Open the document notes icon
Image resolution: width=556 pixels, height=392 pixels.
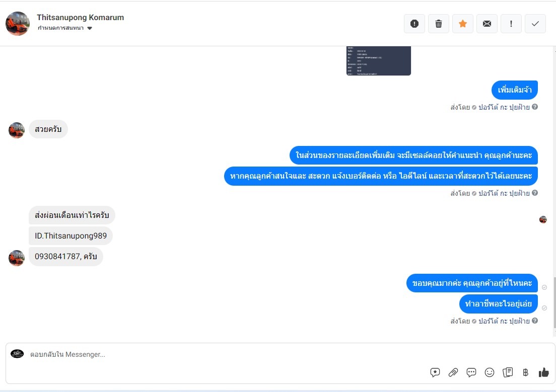coord(508,372)
